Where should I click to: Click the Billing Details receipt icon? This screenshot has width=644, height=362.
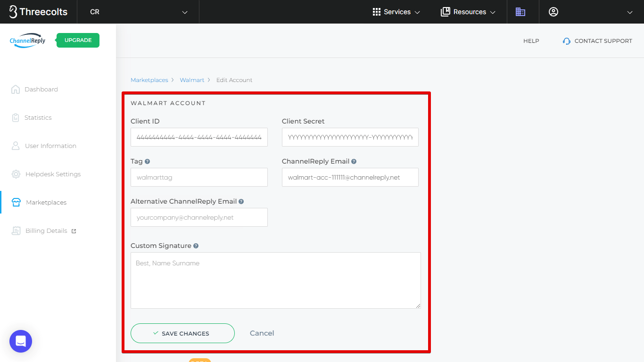tap(16, 230)
